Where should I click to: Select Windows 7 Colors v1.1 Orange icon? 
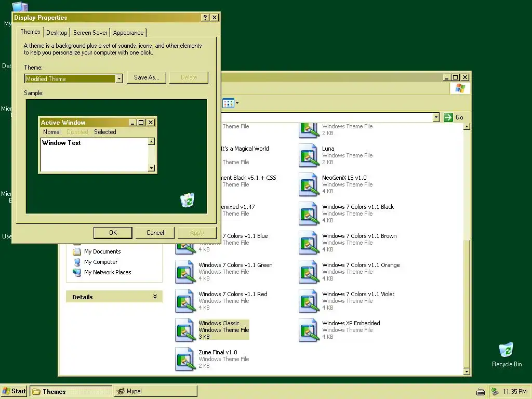309,272
